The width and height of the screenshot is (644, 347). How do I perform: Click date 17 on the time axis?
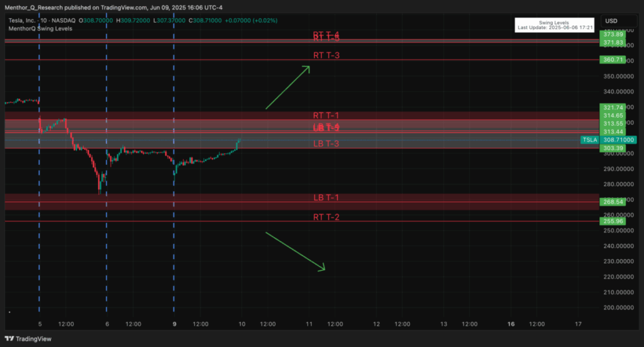click(x=579, y=324)
